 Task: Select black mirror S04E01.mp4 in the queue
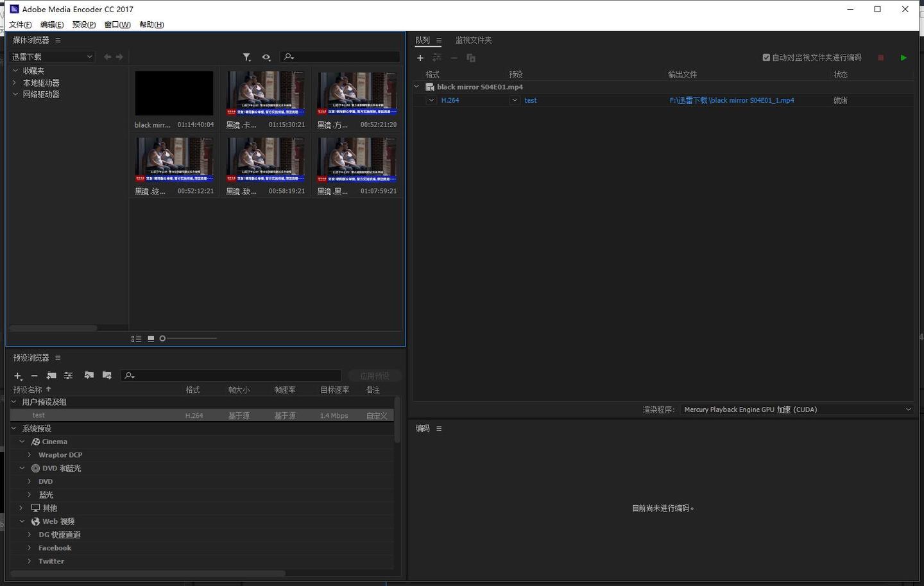click(x=480, y=87)
